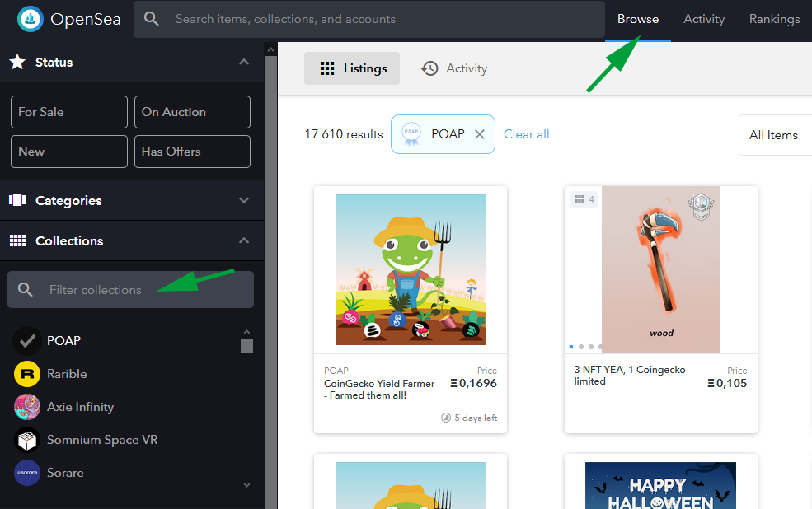Remove the POAP filter with the X
The image size is (812, 509).
click(480, 134)
